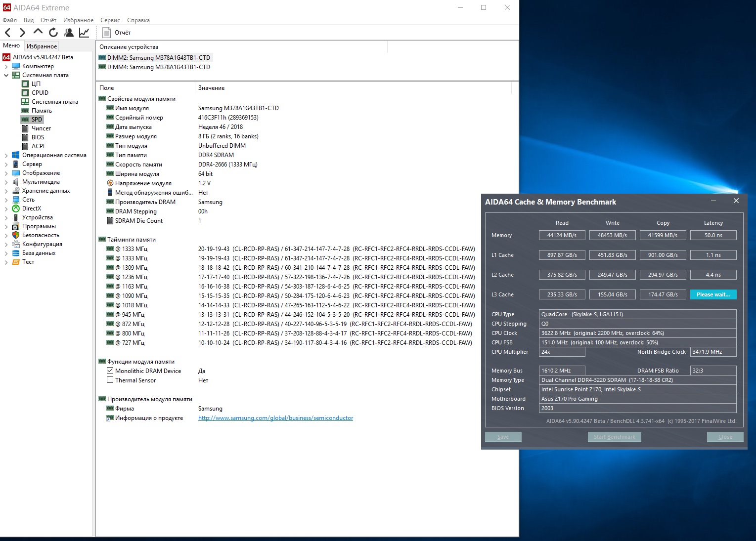
Task: Select CPUID in the sidebar tree
Action: 40,93
